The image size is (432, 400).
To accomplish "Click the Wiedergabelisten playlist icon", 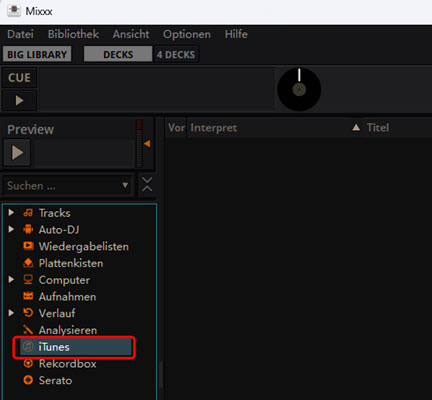I will (28, 246).
